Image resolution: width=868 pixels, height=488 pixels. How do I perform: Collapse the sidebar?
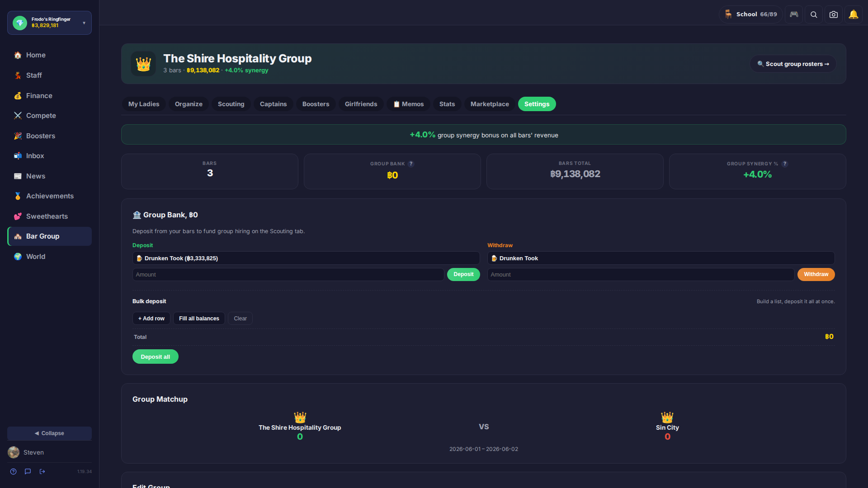tap(49, 433)
